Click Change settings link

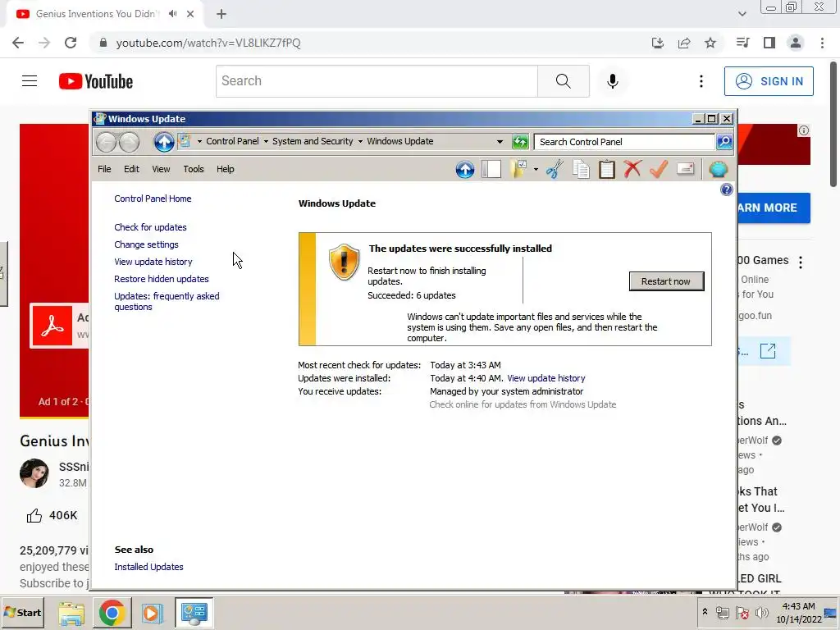(x=146, y=244)
